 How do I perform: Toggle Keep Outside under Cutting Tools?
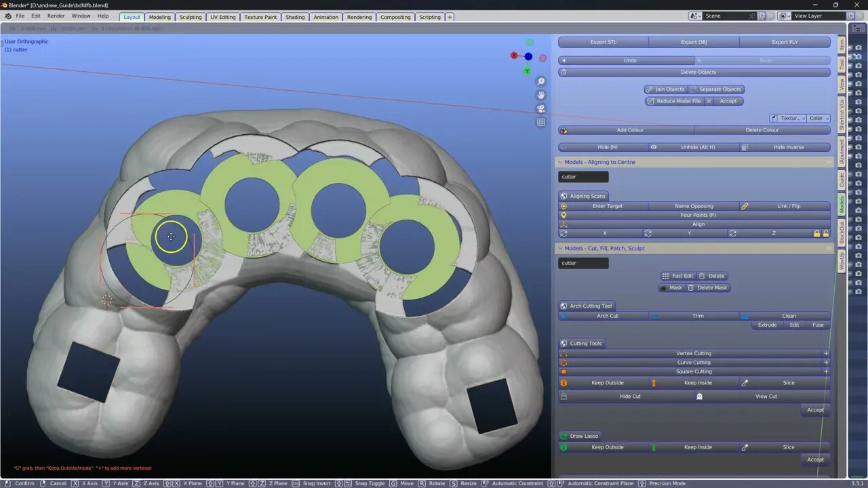pyautogui.click(x=604, y=383)
